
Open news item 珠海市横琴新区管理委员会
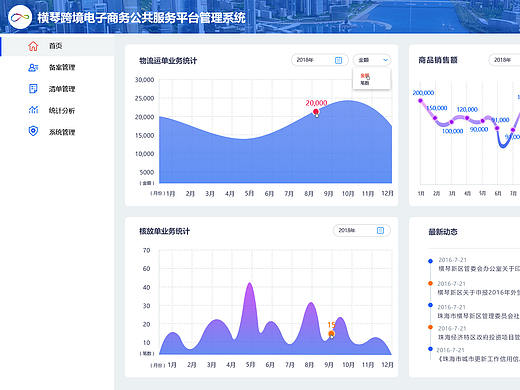click(479, 316)
